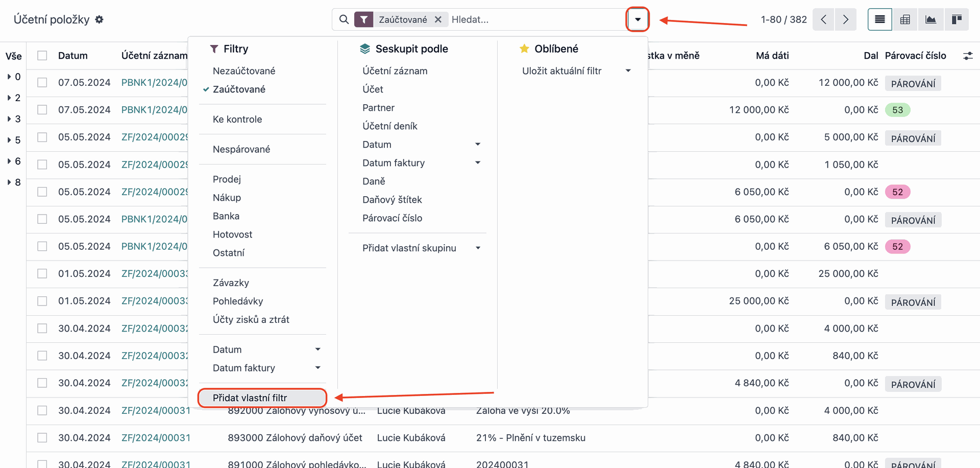Switch to kanban view

957,19
